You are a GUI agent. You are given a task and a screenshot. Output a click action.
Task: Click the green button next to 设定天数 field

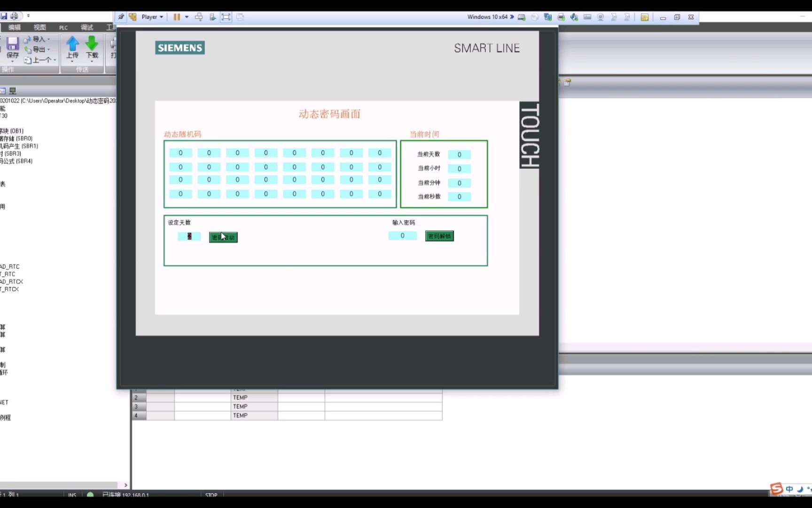[x=223, y=237]
